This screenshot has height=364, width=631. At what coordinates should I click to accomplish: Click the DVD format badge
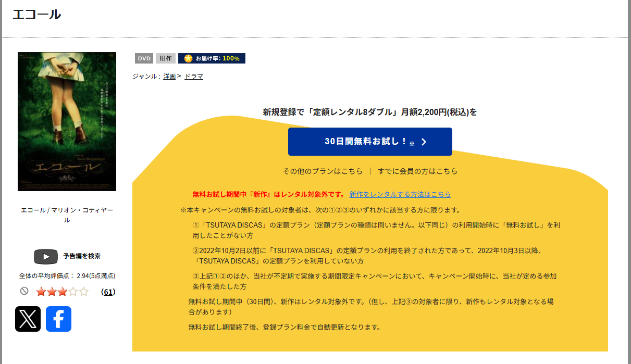coord(144,58)
